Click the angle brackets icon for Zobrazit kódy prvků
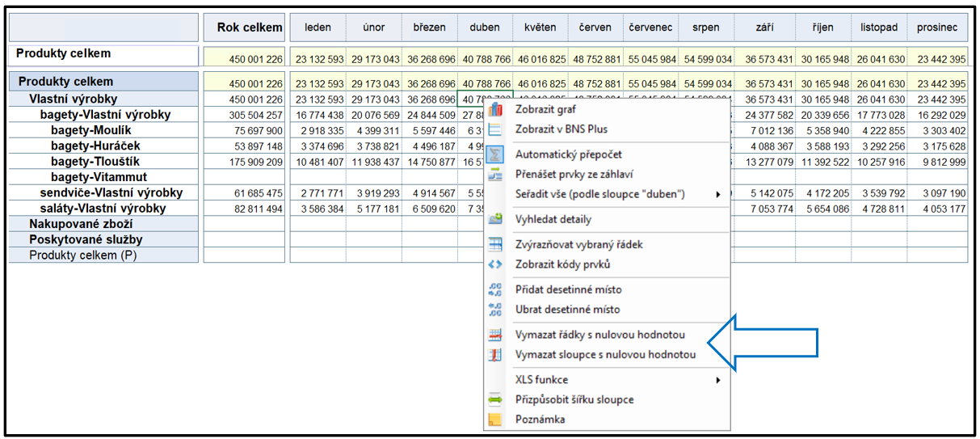 [x=495, y=264]
